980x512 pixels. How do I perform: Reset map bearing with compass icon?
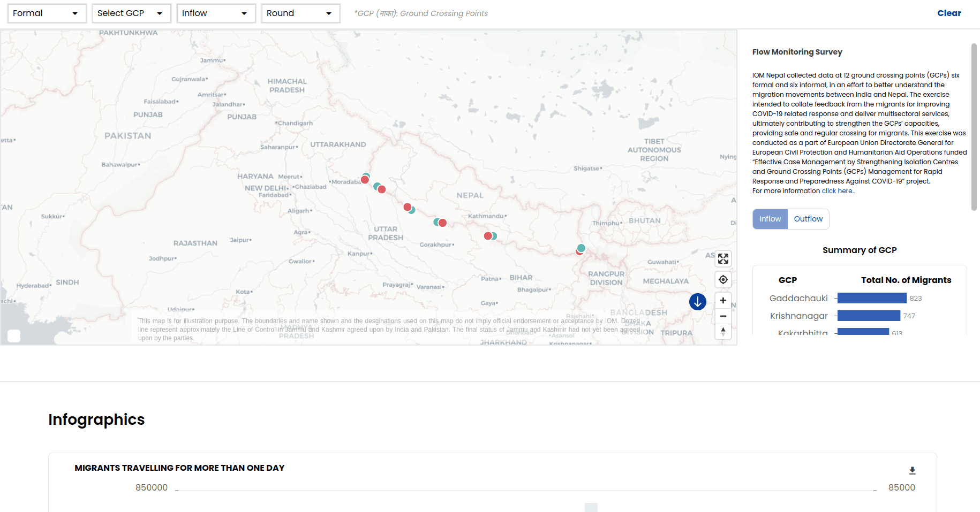[723, 332]
